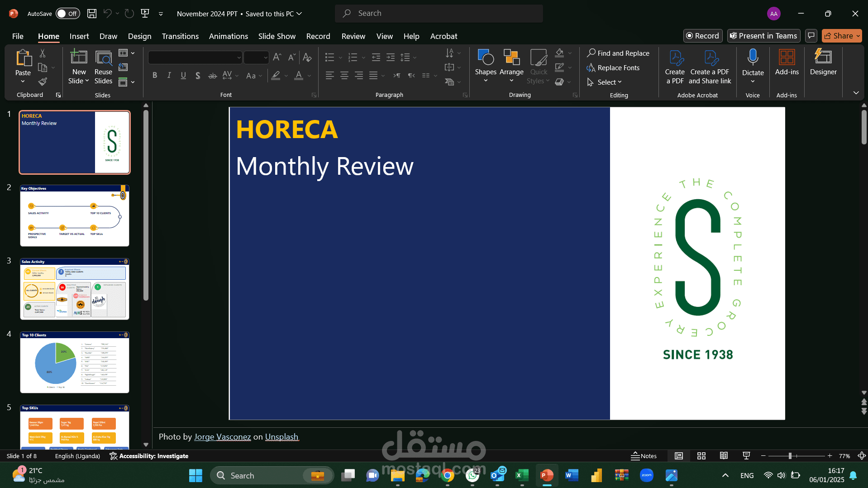Click the Record button top right
Image resolution: width=868 pixels, height=488 pixels.
click(703, 36)
